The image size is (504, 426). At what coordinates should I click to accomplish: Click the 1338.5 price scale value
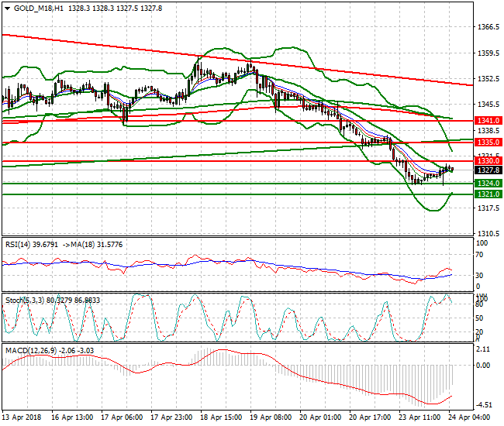tap(488, 131)
